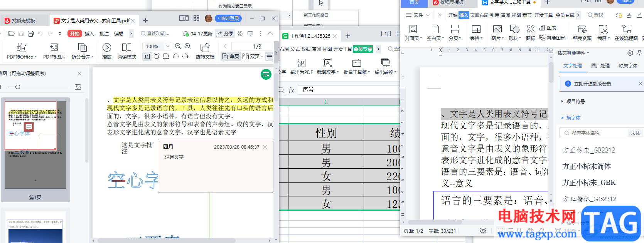
Task: Toggle 单页 single page view
Action: [231, 56]
